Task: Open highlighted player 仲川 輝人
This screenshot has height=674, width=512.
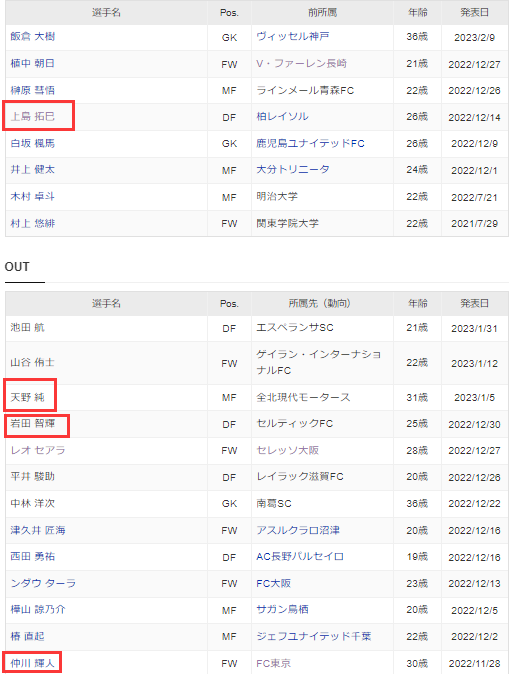Action: click(33, 663)
